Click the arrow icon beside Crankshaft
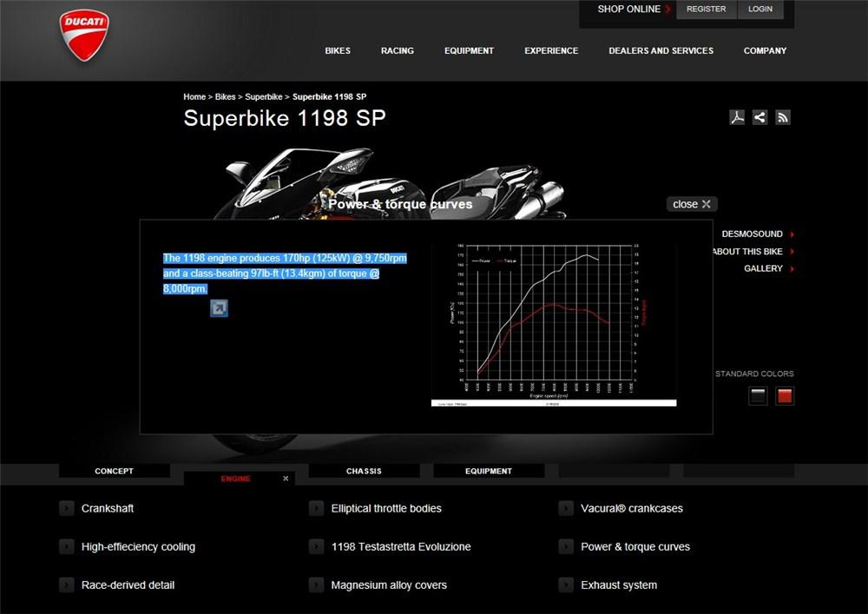This screenshot has width=868, height=614. pos(67,508)
